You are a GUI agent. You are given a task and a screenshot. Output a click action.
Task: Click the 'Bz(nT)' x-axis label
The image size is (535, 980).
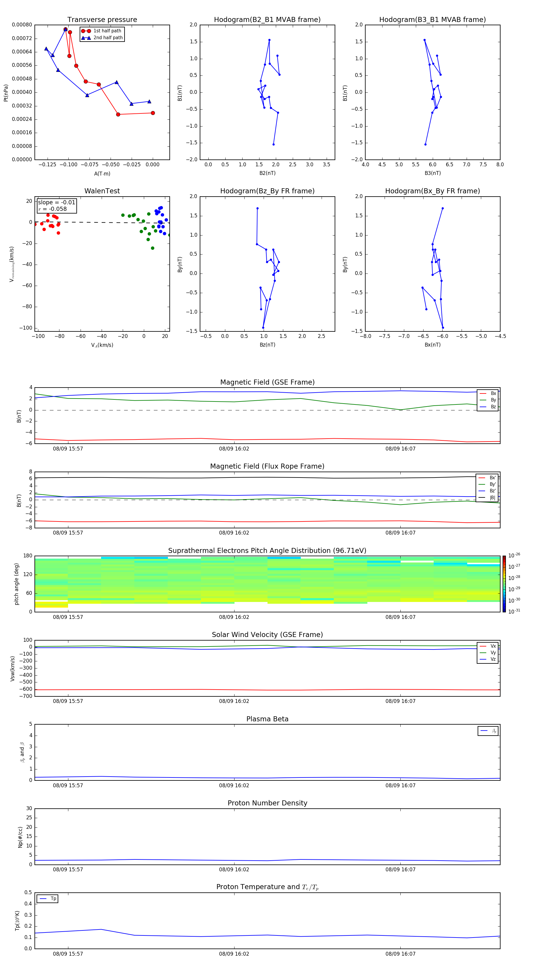coord(267,345)
